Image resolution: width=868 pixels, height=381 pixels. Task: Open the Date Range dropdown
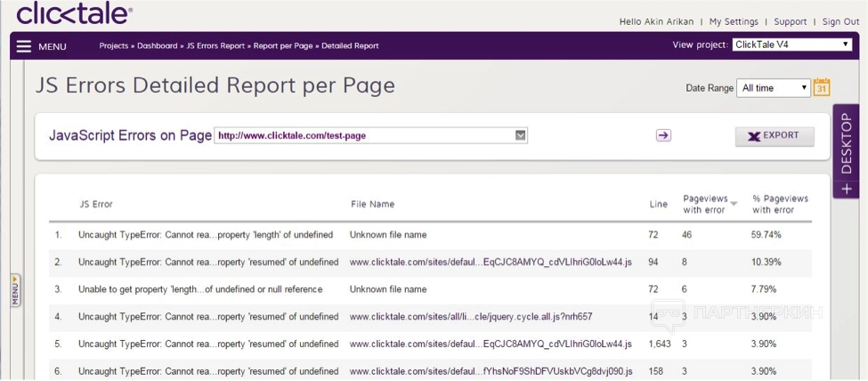[774, 88]
